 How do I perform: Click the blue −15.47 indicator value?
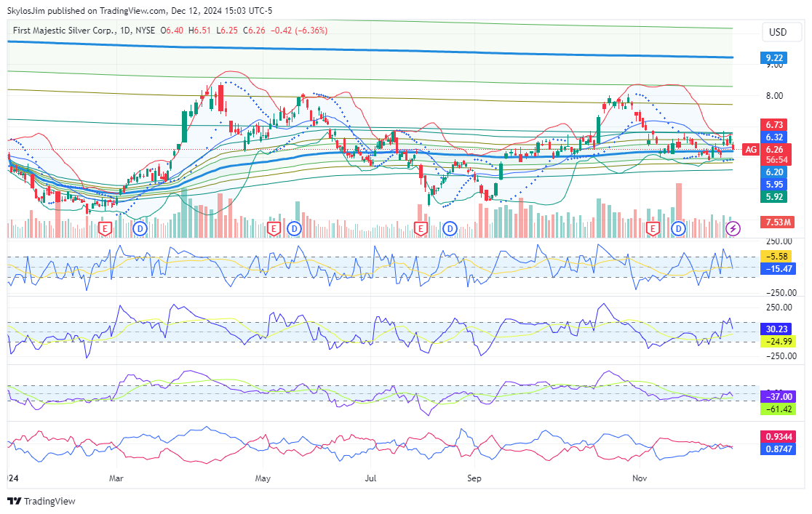(778, 269)
